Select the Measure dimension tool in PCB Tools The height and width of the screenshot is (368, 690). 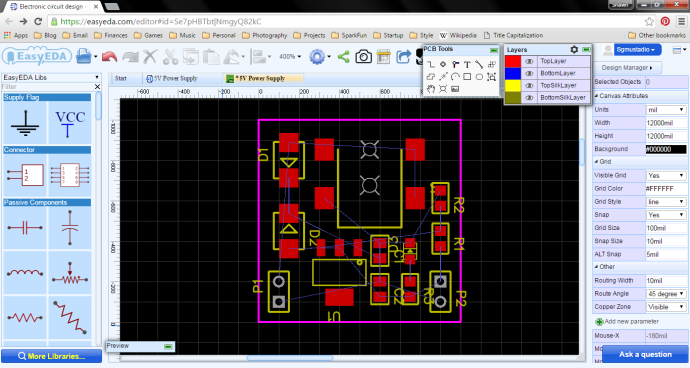[x=443, y=77]
